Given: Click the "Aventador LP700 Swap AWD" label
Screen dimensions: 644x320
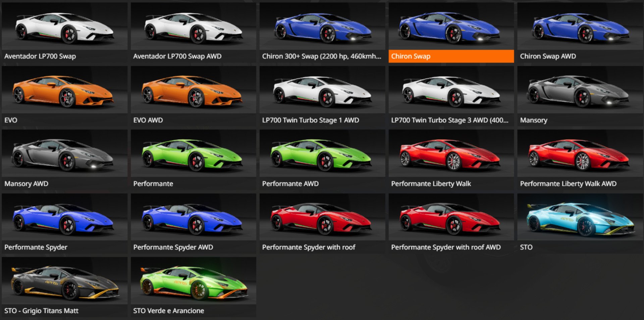Looking at the screenshot, I should click(177, 56).
